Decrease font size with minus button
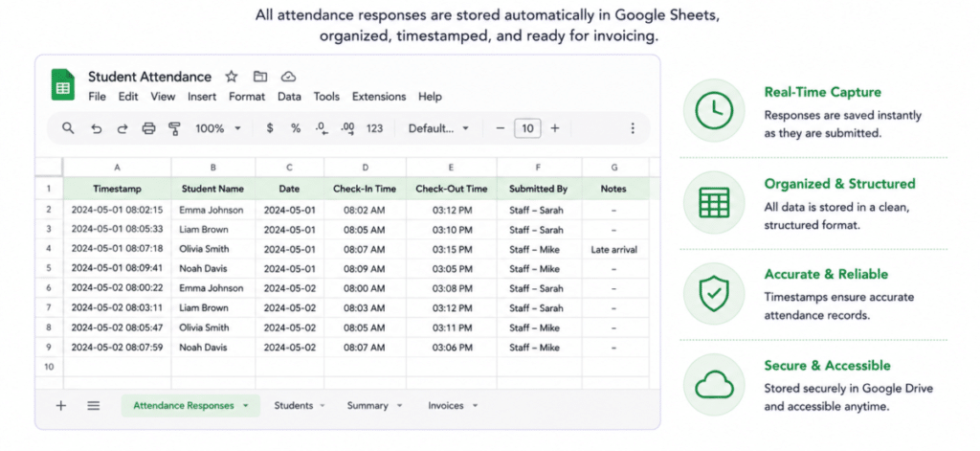The height and width of the screenshot is (451, 980). [x=500, y=128]
